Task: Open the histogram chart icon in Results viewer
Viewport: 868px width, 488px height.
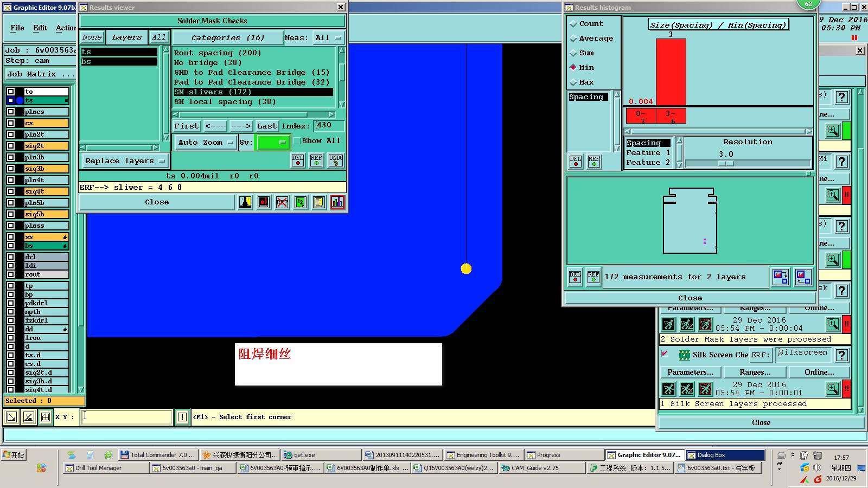Action: (337, 202)
